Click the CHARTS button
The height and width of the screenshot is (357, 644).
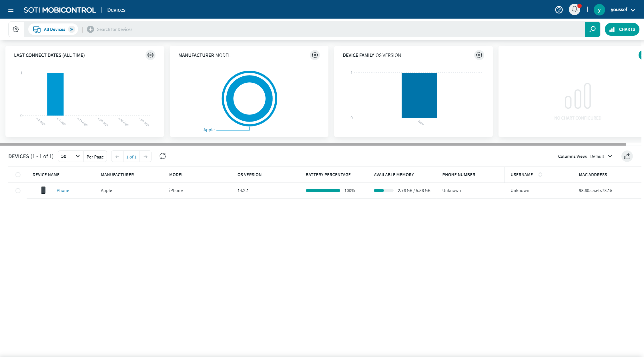point(622,29)
